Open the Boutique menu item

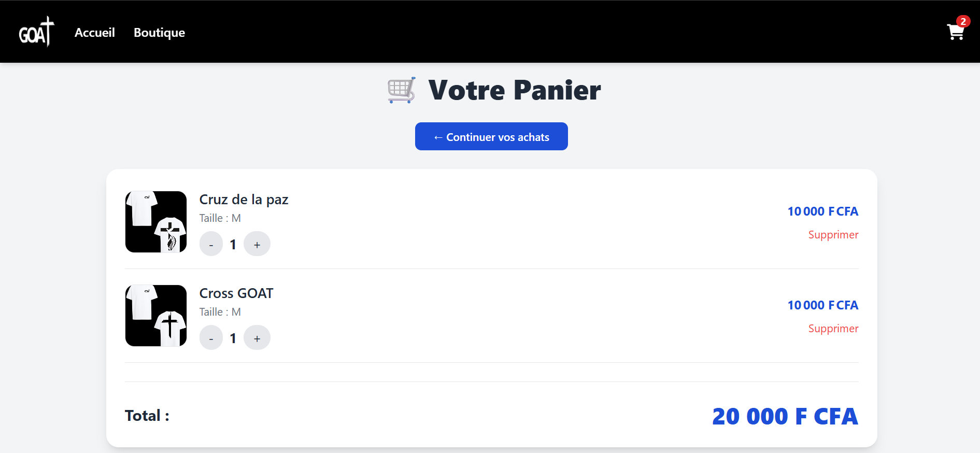(159, 33)
